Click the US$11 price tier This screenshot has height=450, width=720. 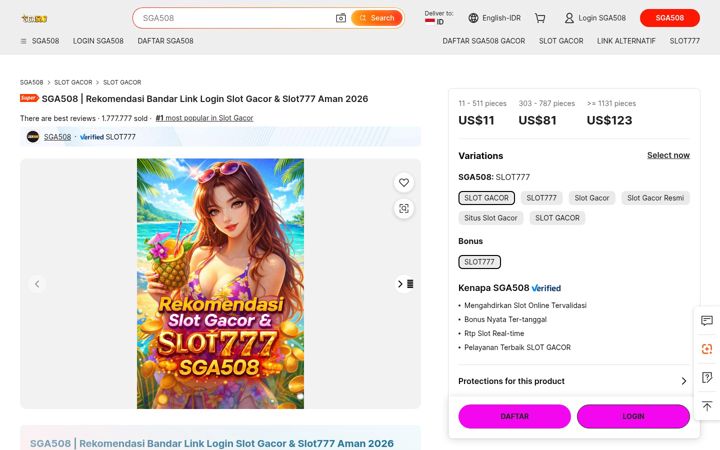point(476,120)
